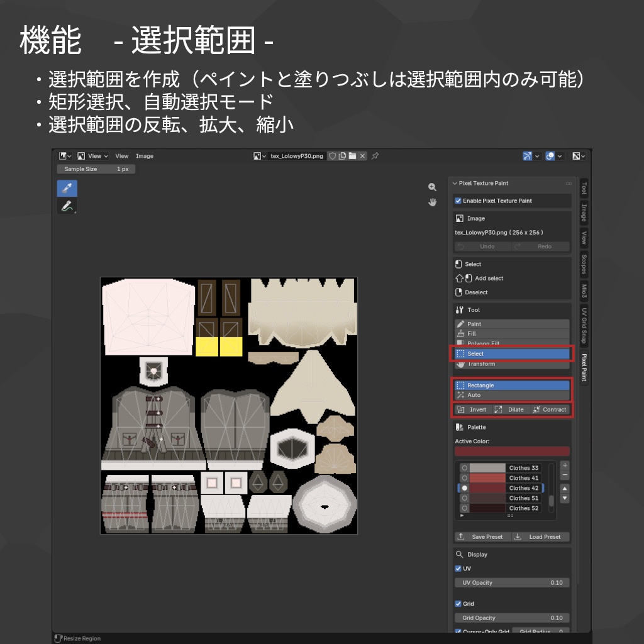Choose the Paint tool in Tool list
This screenshot has height=644, width=644.
pos(512,324)
